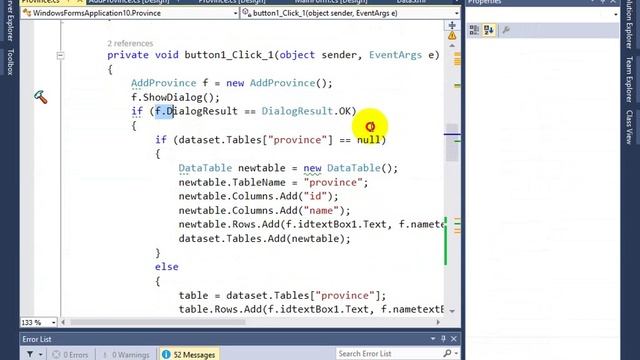Click the horizontal scrollbar right arrow

pyautogui.click(x=438, y=322)
